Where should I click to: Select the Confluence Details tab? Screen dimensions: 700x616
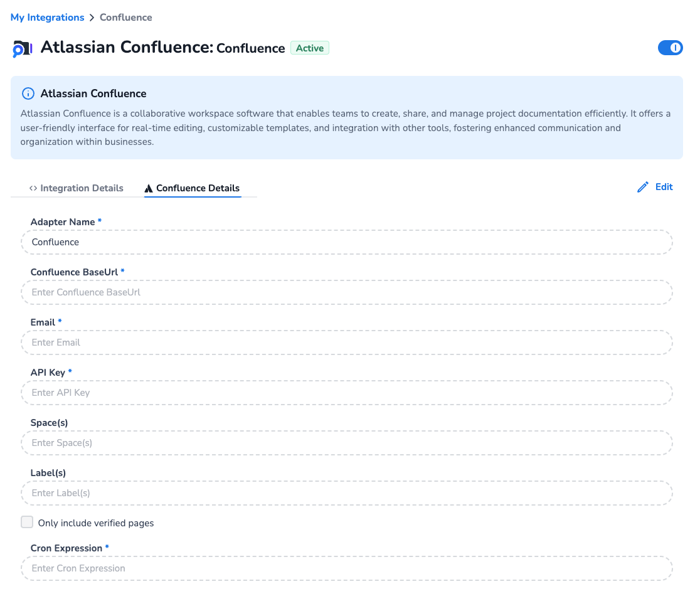click(192, 188)
